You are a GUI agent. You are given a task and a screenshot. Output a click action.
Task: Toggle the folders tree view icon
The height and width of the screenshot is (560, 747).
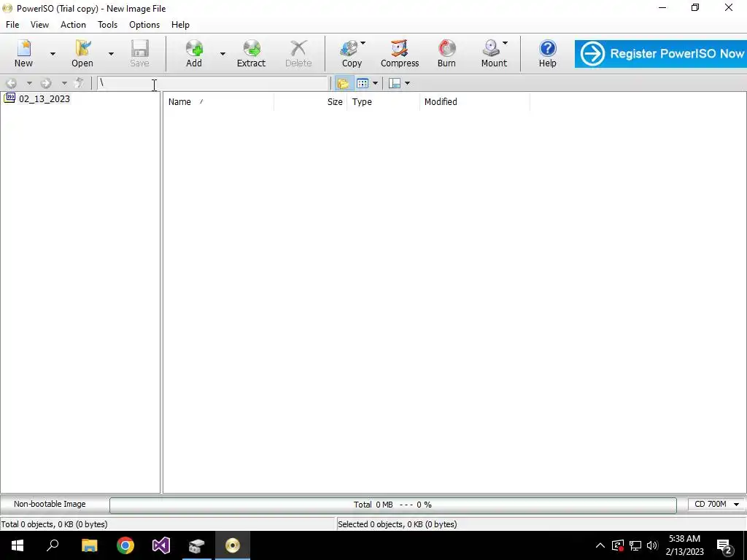[343, 83]
